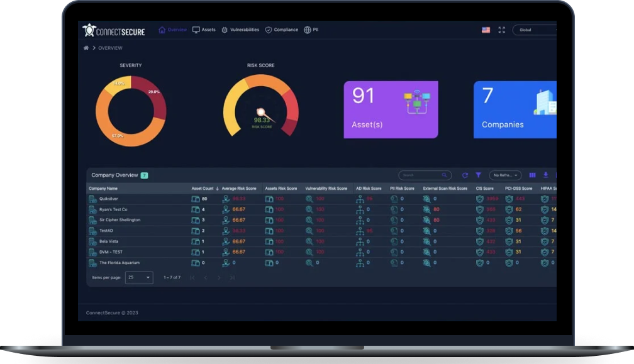
Task: Click the ConnectSecure logo
Action: point(114,30)
